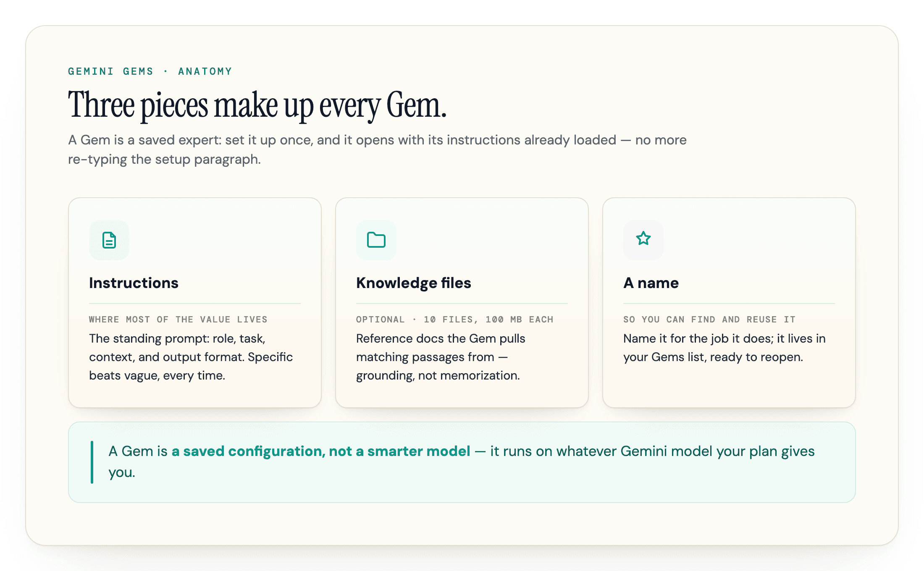The width and height of the screenshot is (924, 571).
Task: Click the 'Reference docs the Gem pulls' paragraph
Action: coord(441,357)
